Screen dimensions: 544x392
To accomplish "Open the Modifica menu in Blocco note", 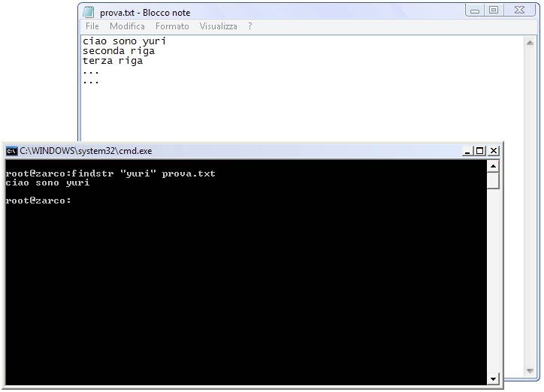I will [x=127, y=26].
